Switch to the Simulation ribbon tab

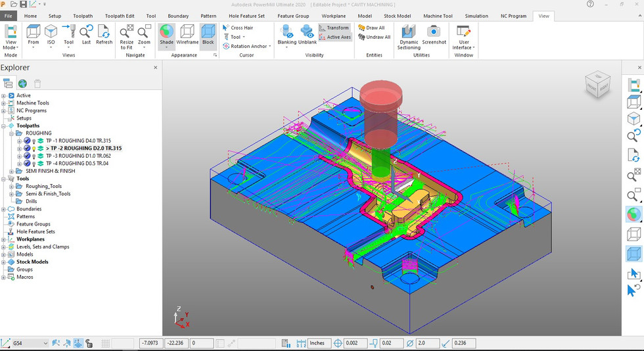(x=476, y=16)
